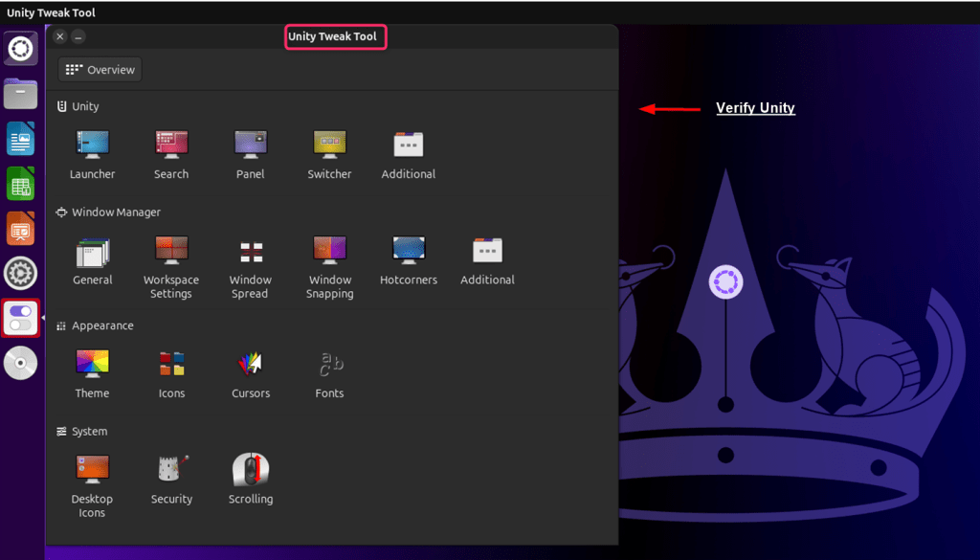This screenshot has width=980, height=560.
Task: Open the Launcher settings icon
Action: (92, 144)
